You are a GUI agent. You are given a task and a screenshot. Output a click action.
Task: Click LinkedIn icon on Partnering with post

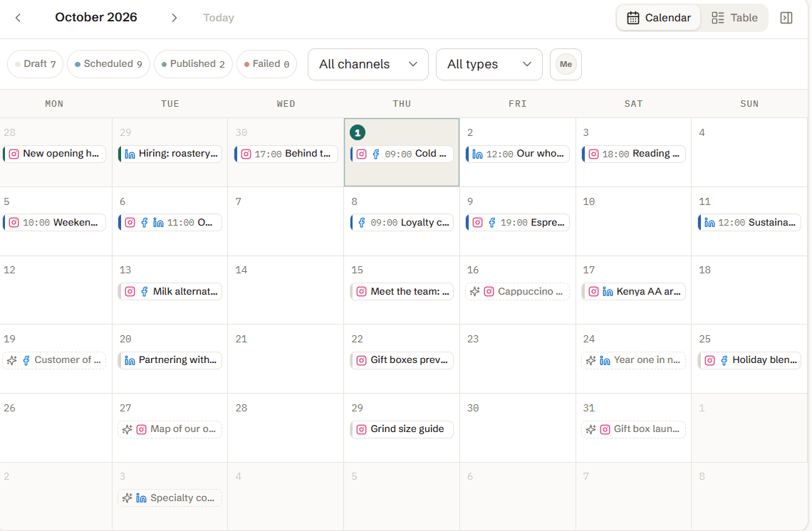(130, 360)
